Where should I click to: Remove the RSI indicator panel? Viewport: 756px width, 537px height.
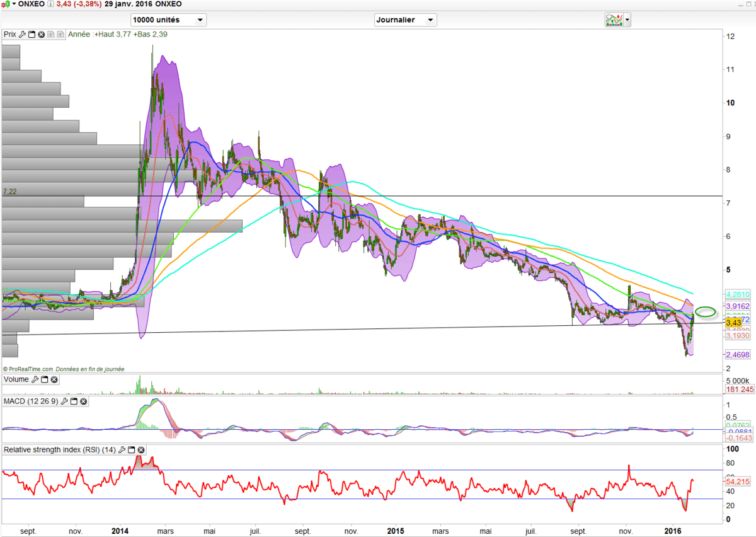point(141,432)
